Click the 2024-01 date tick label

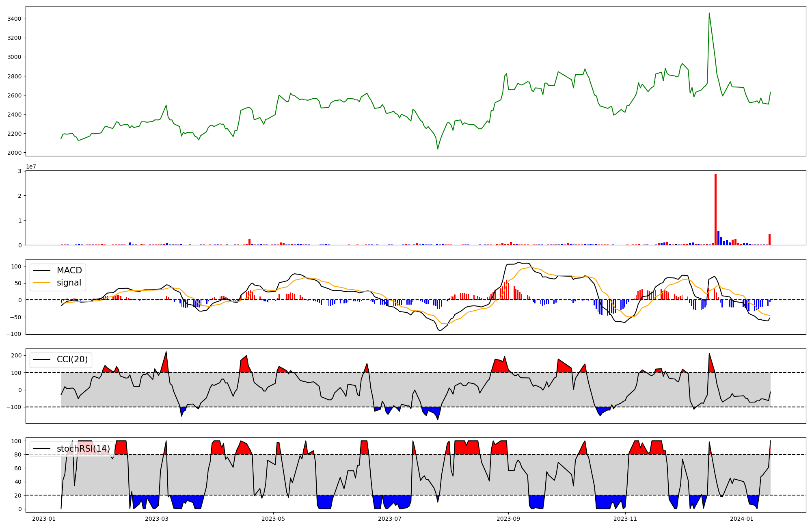click(742, 519)
